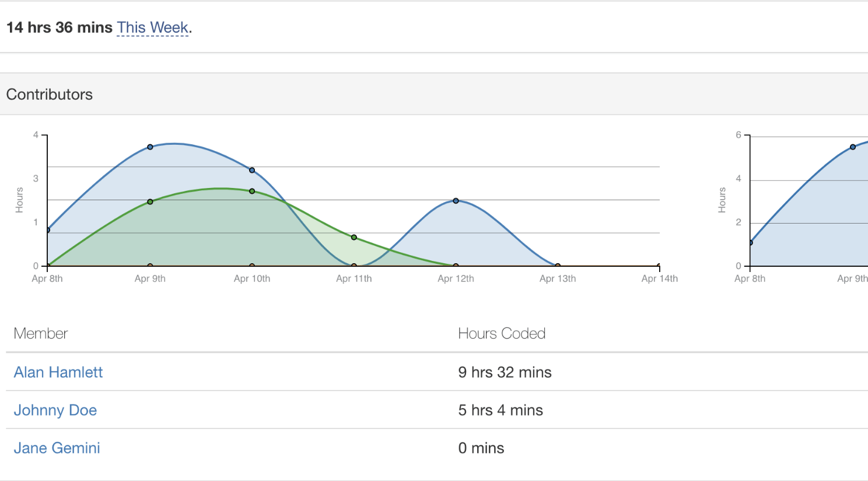Viewport: 868px width, 481px height.
Task: Click the Apr 8th axis label
Action: tap(47, 278)
